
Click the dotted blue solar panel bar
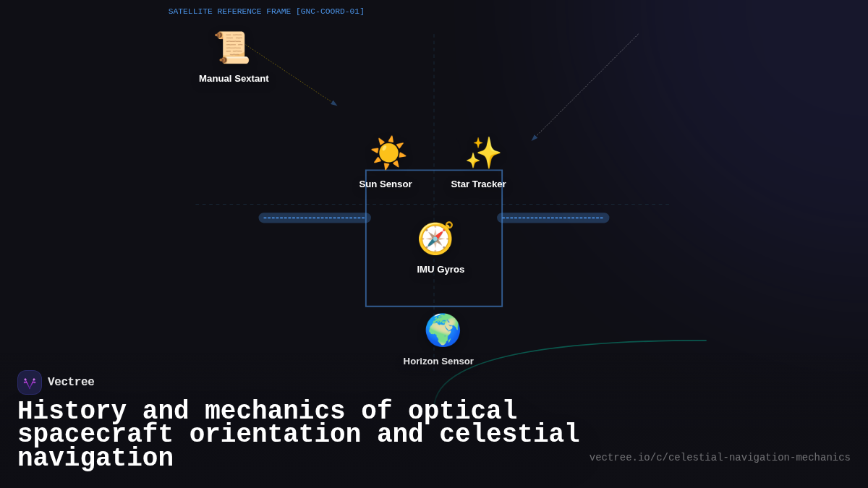[x=315, y=218]
